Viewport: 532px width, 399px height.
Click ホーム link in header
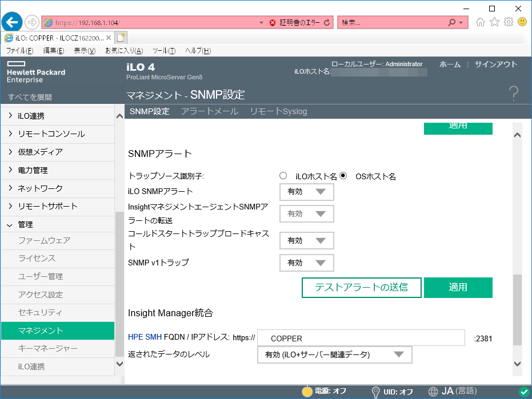[x=450, y=65]
